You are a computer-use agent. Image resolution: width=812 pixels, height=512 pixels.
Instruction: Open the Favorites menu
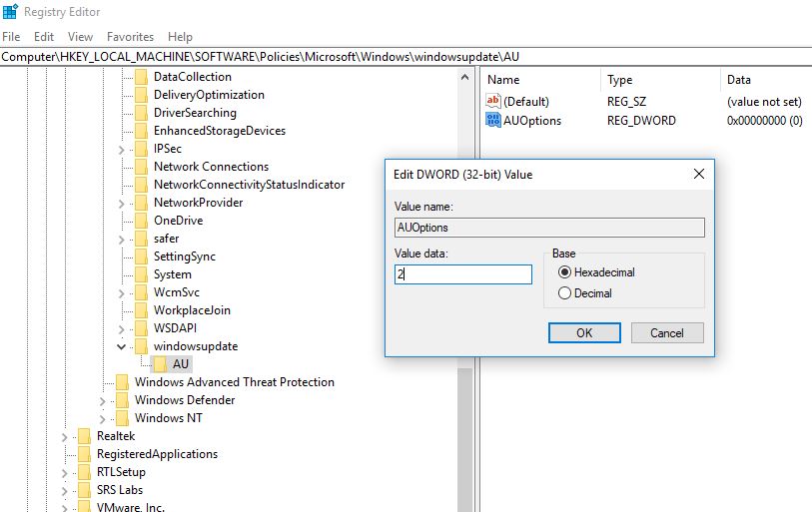click(130, 37)
